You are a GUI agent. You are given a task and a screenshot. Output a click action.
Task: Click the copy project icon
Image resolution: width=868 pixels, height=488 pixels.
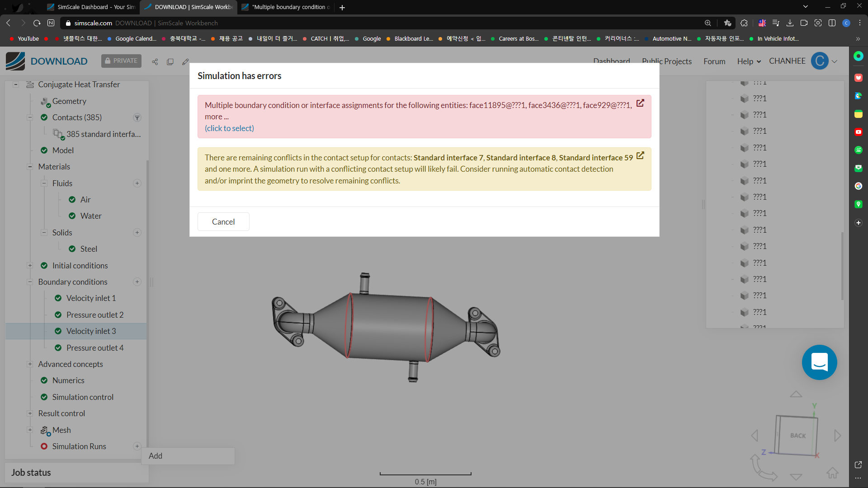pos(170,62)
